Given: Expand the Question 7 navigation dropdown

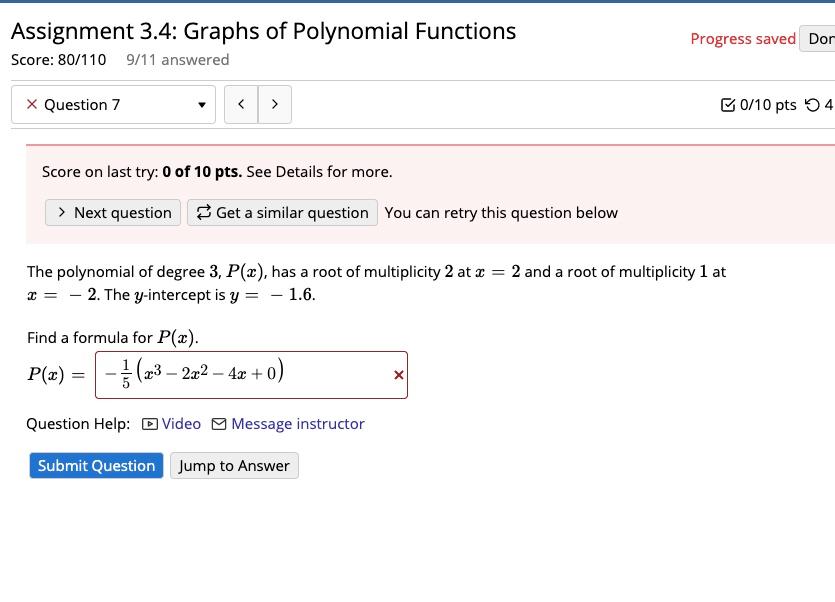Looking at the screenshot, I should (200, 104).
